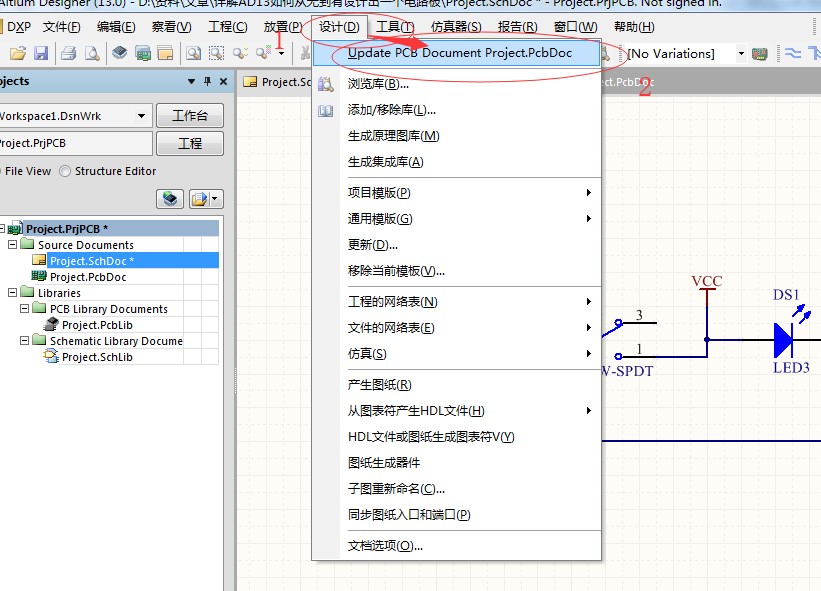Open the Workspace1.DsnWrk dropdown
This screenshot has width=821, height=591.
coord(141,116)
